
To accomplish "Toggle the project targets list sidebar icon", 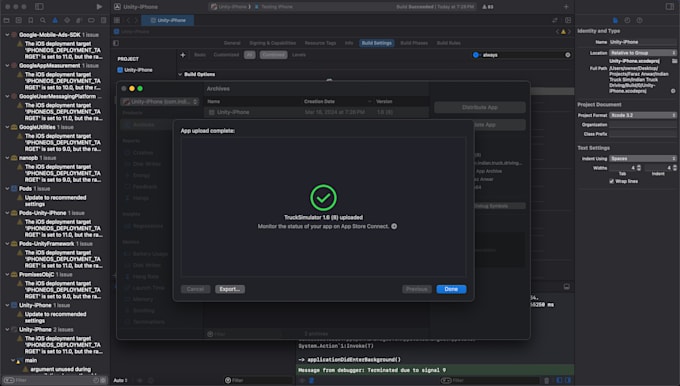I will pyautogui.click(x=116, y=43).
